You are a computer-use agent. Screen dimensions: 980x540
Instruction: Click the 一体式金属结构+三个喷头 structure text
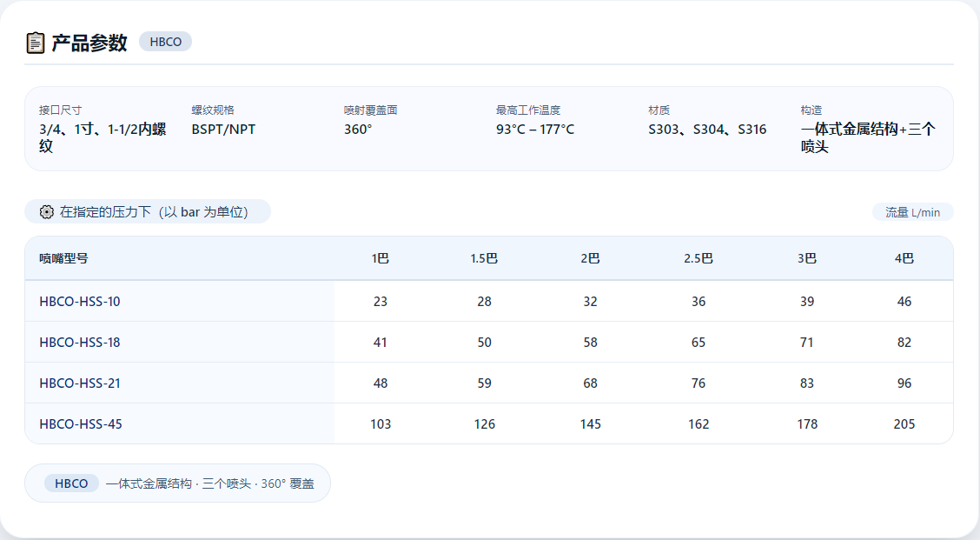(x=868, y=137)
